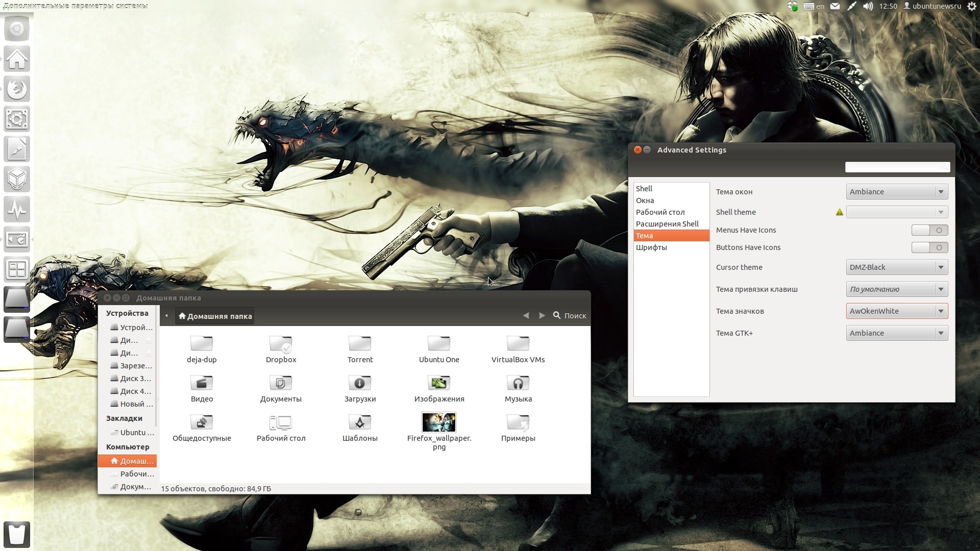The width and height of the screenshot is (980, 551).
Task: Open Workspace Switcher in launcher
Action: pos(17,269)
